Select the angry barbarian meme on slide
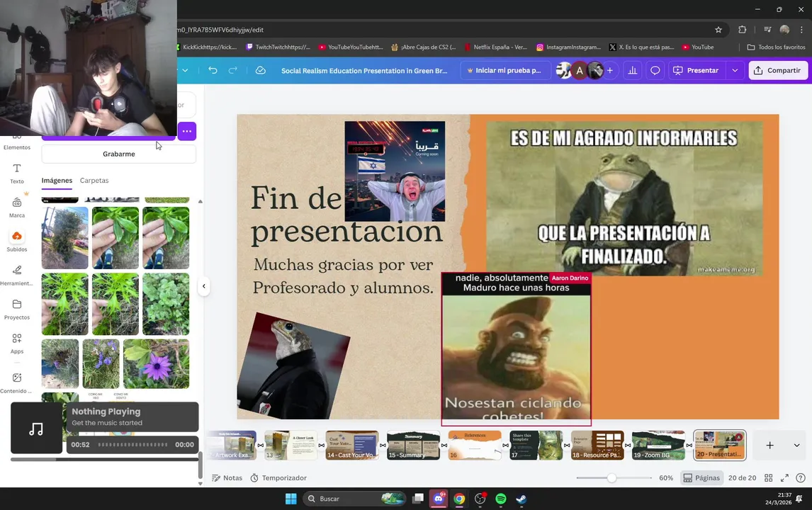 pos(516,350)
